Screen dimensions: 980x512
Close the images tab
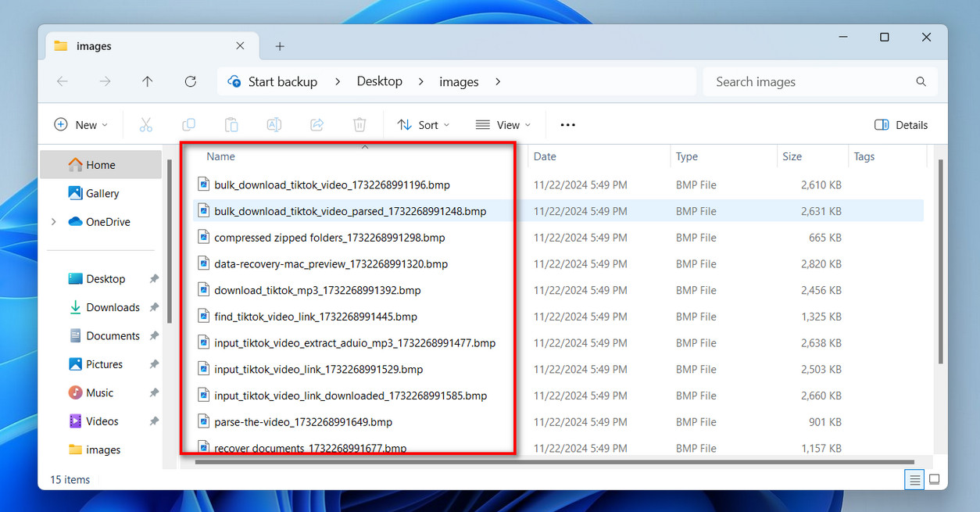coord(241,46)
